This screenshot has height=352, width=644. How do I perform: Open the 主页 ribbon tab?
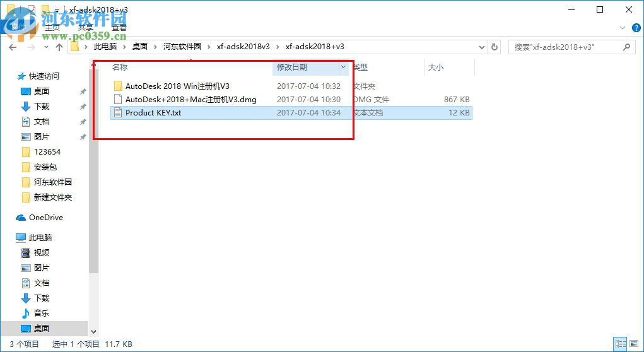pos(52,28)
